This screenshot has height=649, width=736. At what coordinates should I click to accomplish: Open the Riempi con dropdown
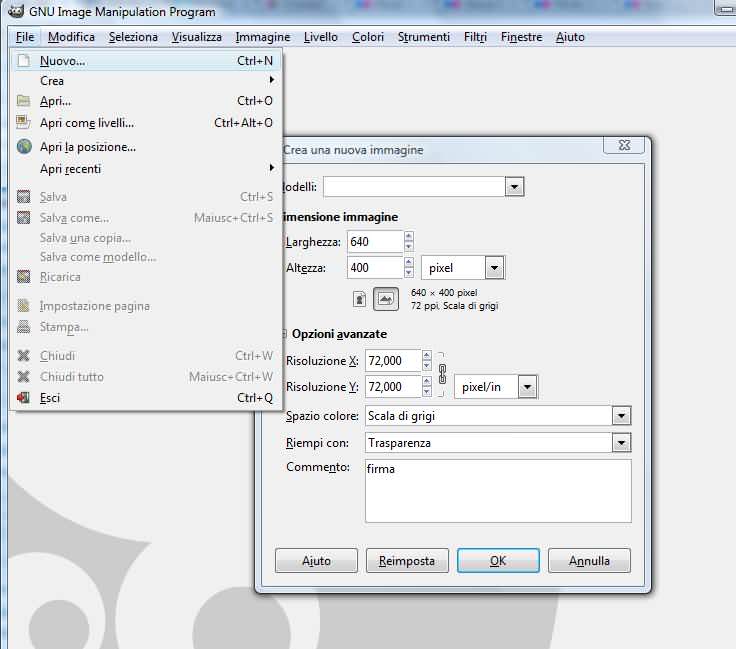pos(621,443)
